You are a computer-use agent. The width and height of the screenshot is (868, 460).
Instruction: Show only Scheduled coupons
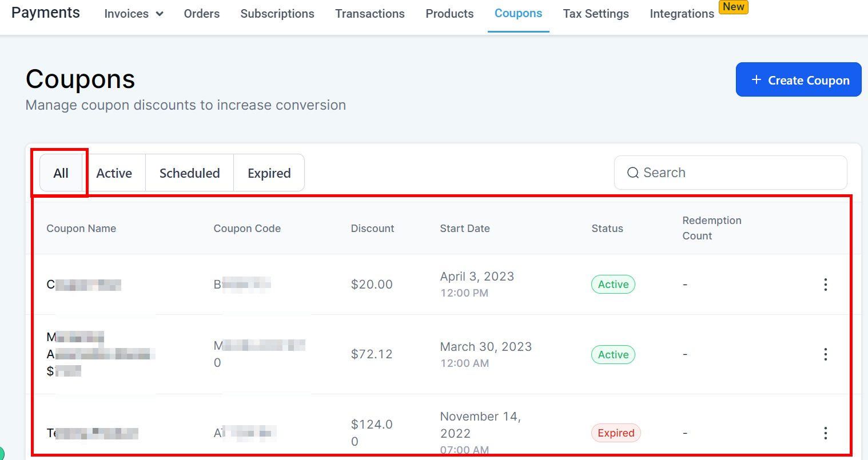pyautogui.click(x=189, y=173)
